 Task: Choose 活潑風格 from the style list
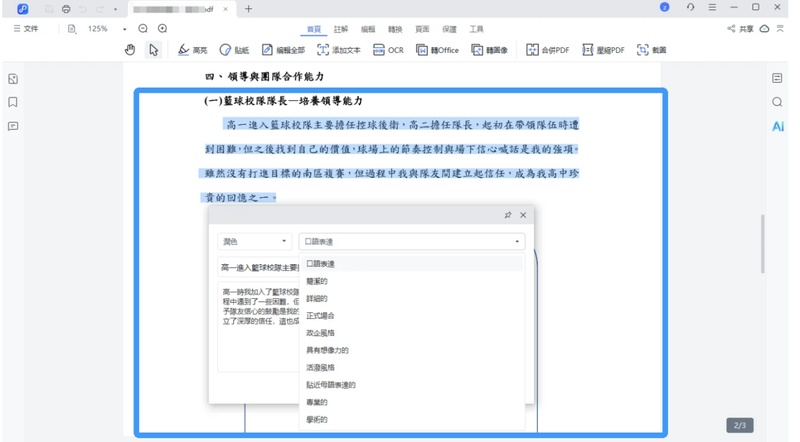pyautogui.click(x=413, y=367)
